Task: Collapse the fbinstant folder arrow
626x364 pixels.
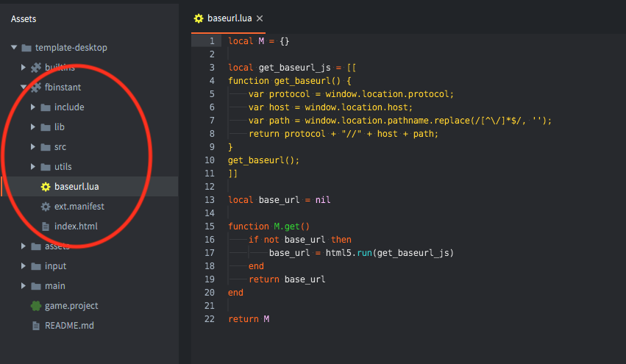Action: 24,88
